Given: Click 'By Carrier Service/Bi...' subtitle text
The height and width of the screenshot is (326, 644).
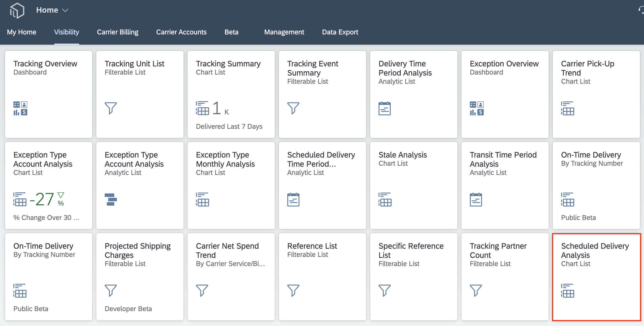Looking at the screenshot, I should click(x=230, y=264).
